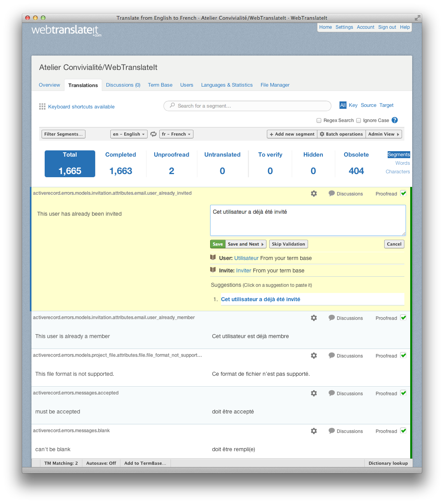Open the File Manager tab

[275, 85]
